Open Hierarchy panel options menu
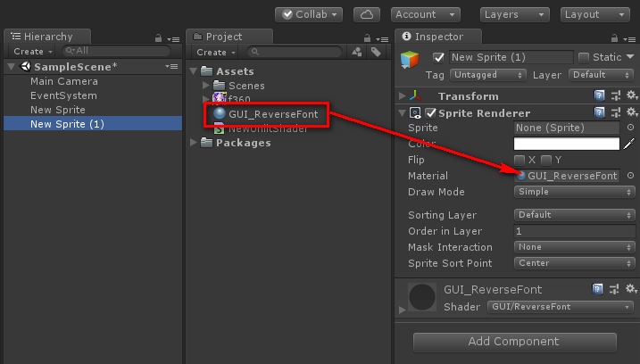The image size is (640, 364). click(173, 39)
